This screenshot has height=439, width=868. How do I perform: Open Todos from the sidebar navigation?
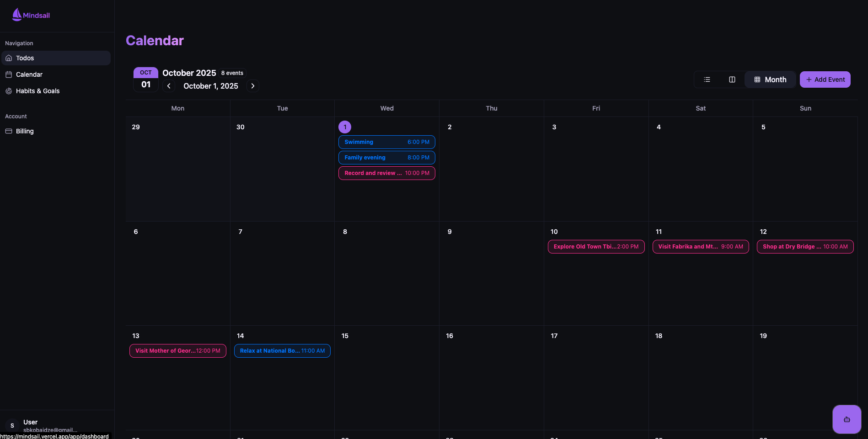pos(56,58)
